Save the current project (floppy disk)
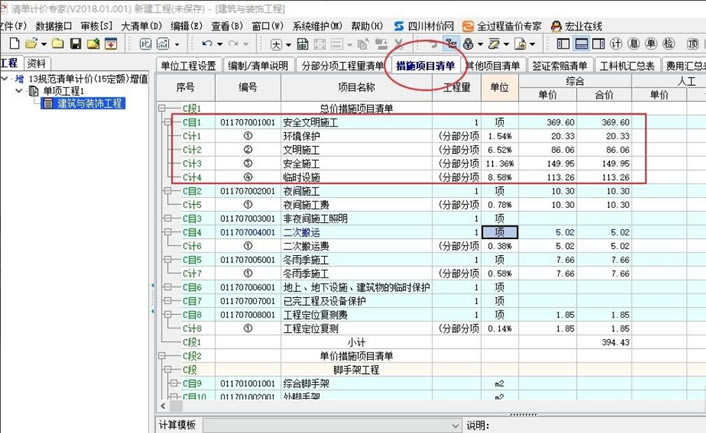 click(x=76, y=44)
